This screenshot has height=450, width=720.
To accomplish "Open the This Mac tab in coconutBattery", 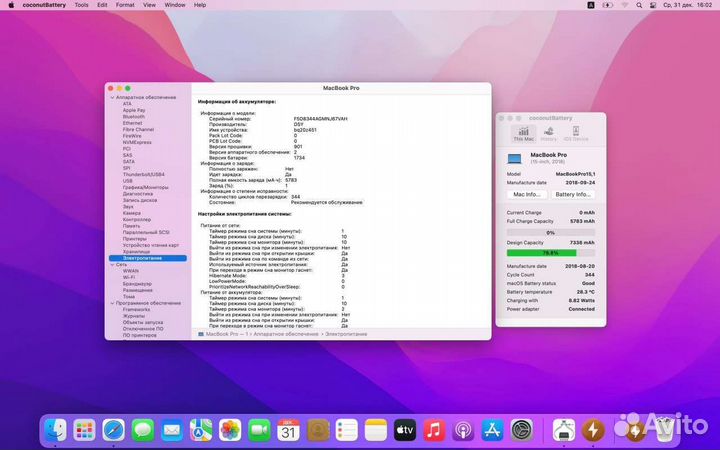I will click(523, 134).
